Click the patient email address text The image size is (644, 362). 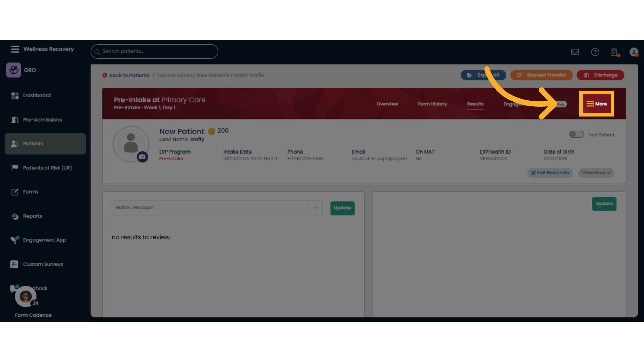(x=379, y=159)
